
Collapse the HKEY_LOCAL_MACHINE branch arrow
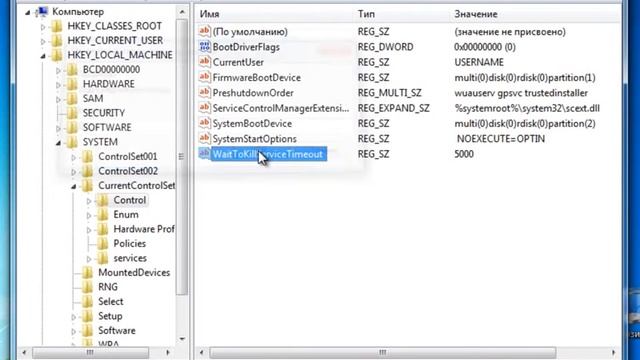click(x=43, y=56)
